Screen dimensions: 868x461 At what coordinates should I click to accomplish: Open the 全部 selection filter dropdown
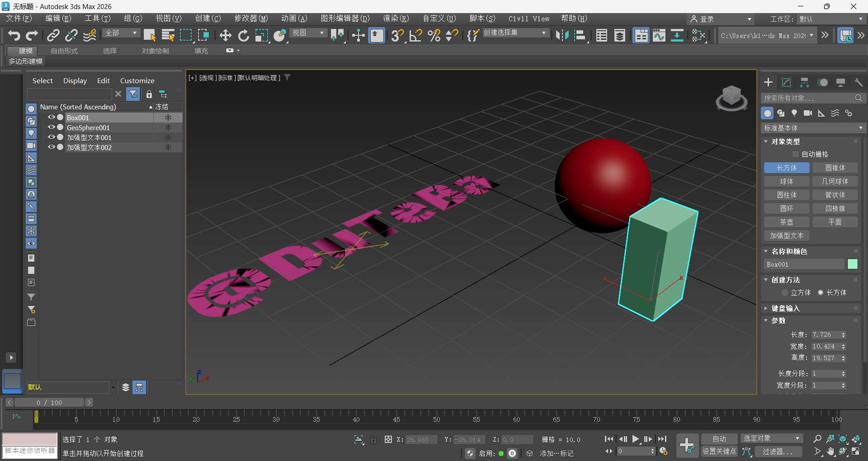point(121,33)
